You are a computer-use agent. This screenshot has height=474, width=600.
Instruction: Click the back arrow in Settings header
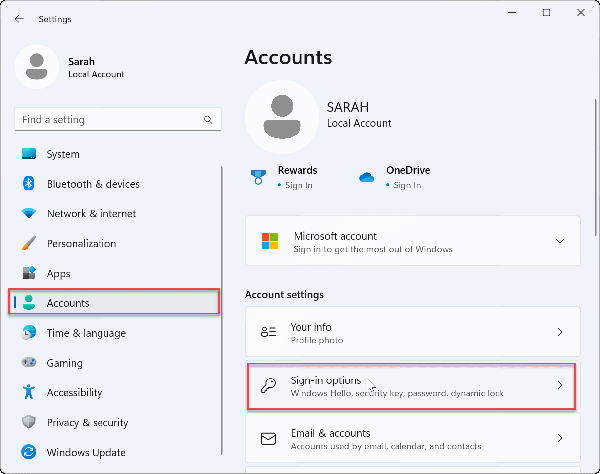(20, 19)
